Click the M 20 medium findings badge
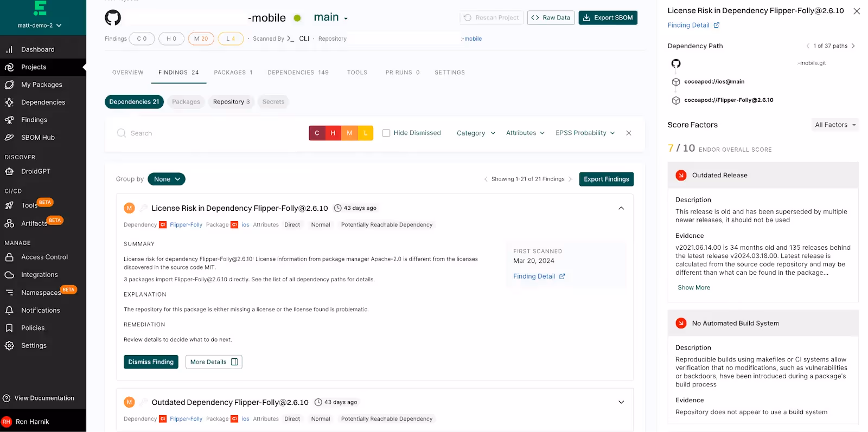The height and width of the screenshot is (432, 868). 201,38
